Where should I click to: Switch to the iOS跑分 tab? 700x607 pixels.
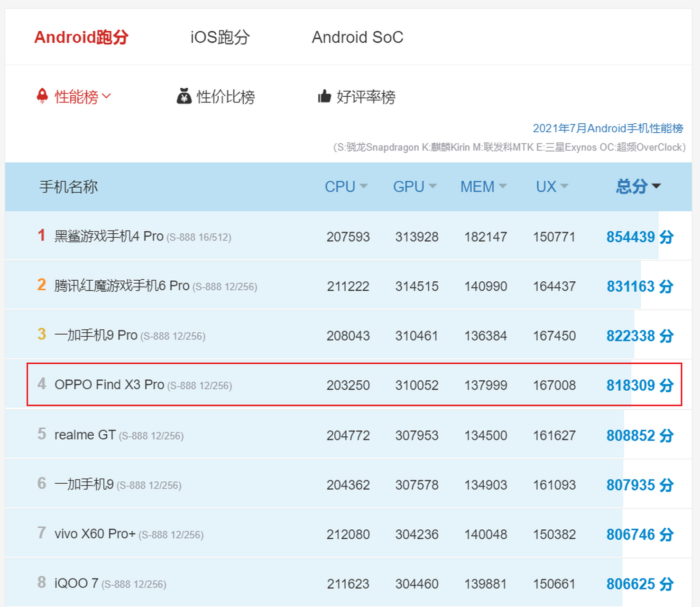tap(219, 37)
